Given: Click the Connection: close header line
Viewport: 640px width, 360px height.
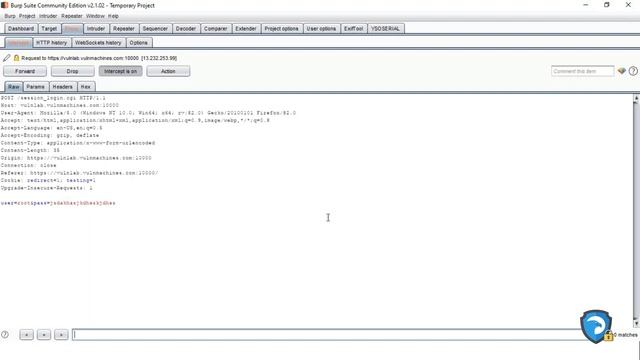Looking at the screenshot, I should (29, 165).
